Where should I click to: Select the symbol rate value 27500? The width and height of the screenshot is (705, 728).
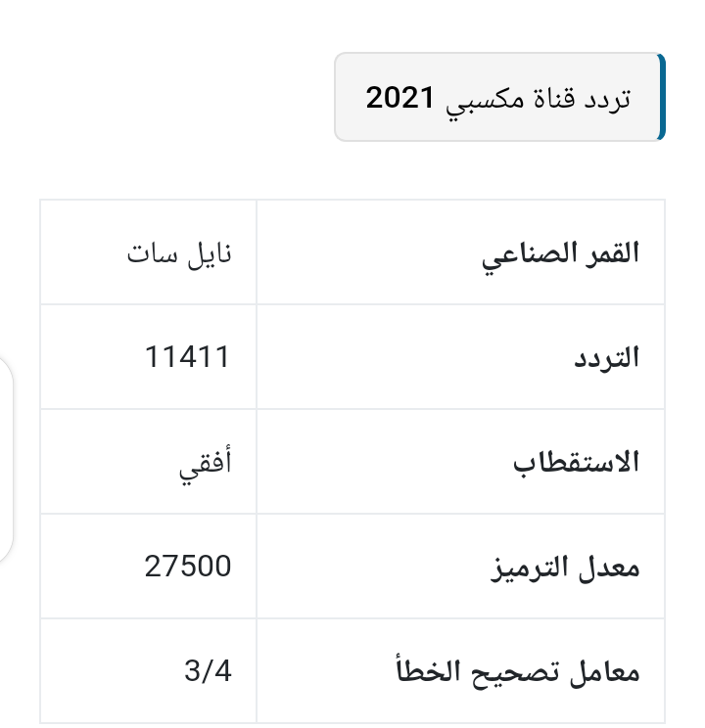[x=187, y=567]
